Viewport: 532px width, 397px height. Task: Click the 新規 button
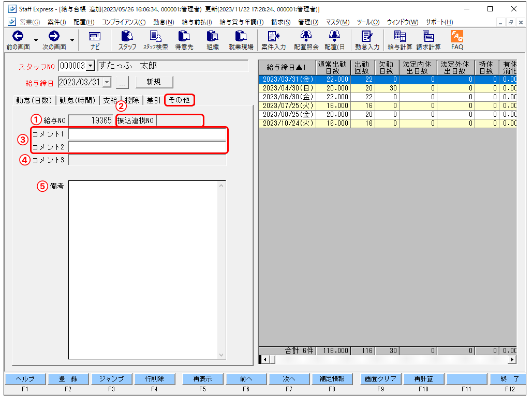click(x=154, y=82)
